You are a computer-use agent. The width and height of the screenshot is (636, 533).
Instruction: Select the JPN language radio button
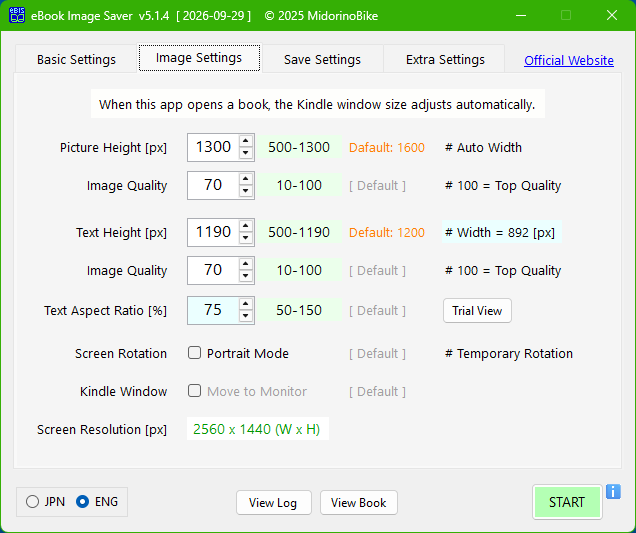[32, 502]
